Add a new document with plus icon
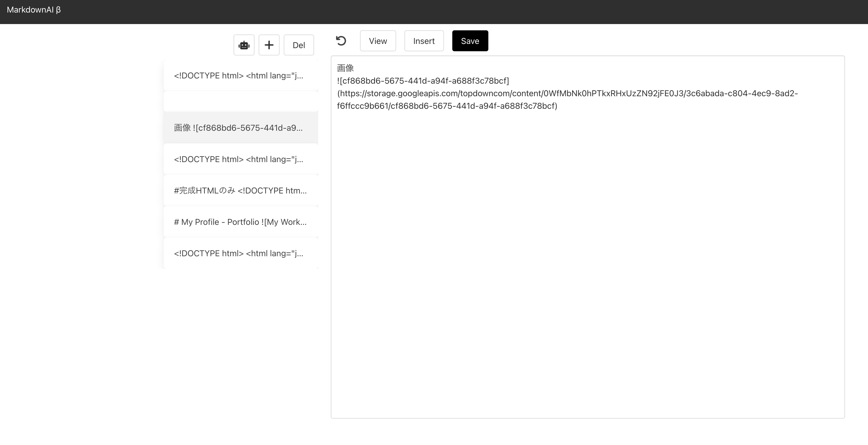This screenshot has width=868, height=445. pyautogui.click(x=269, y=45)
